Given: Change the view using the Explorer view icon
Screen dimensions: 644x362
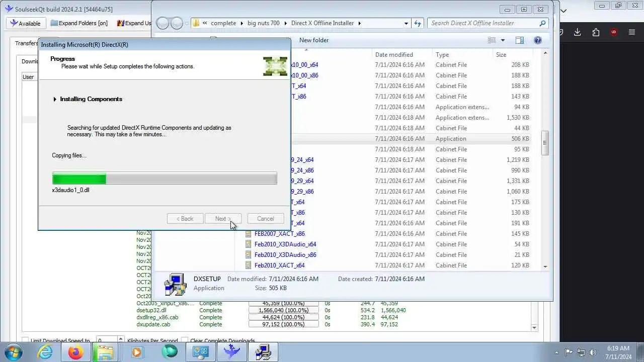Looking at the screenshot, I should pyautogui.click(x=492, y=40).
